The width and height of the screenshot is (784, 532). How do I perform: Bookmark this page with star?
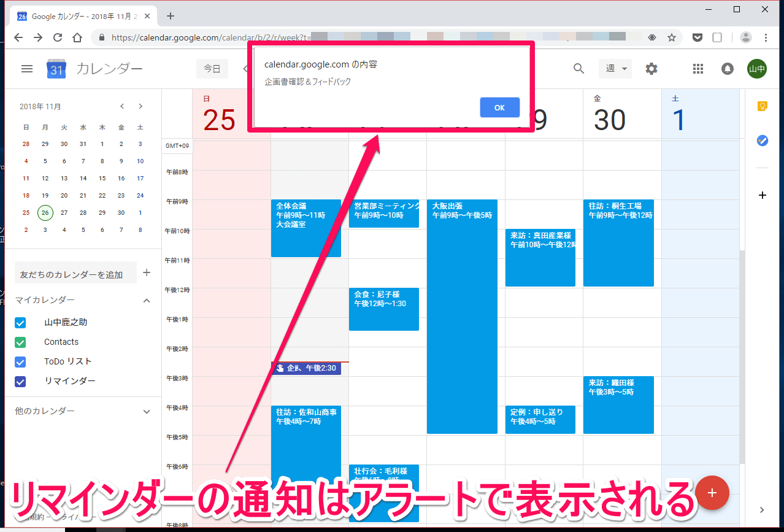pos(672,37)
